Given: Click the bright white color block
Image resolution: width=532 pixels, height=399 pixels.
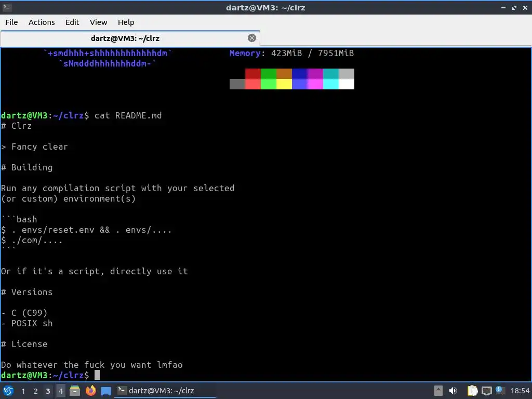Looking at the screenshot, I should 347,84.
